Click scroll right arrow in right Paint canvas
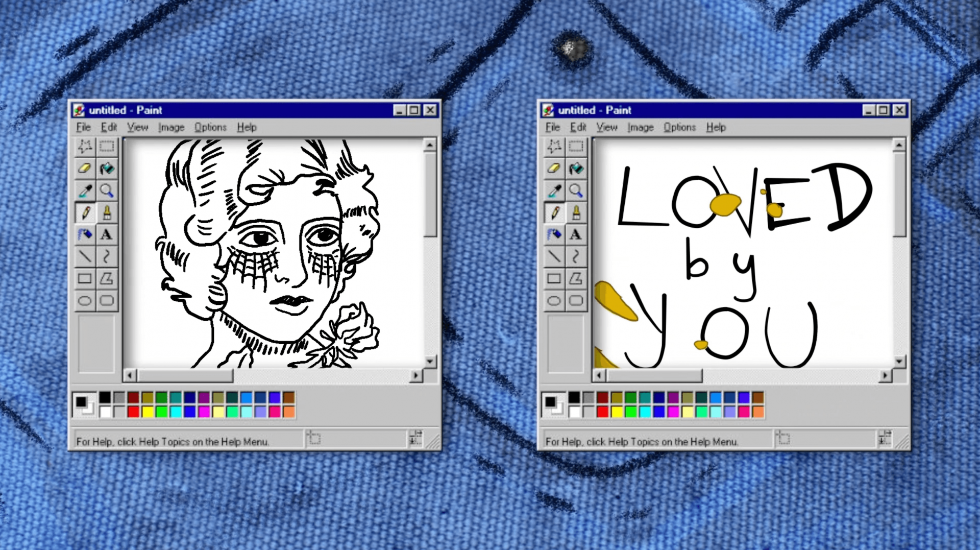This screenshot has width=980, height=550. 886,376
